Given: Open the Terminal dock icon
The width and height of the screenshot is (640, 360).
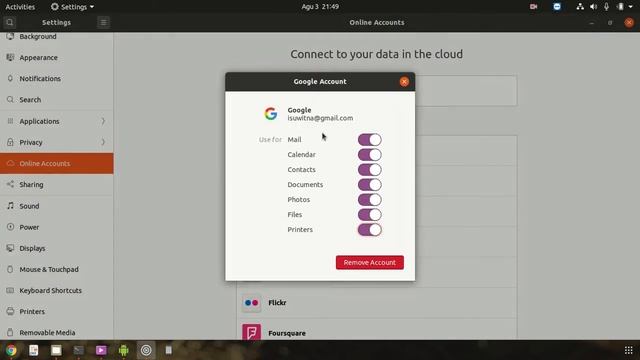Looking at the screenshot, I should pos(79,350).
